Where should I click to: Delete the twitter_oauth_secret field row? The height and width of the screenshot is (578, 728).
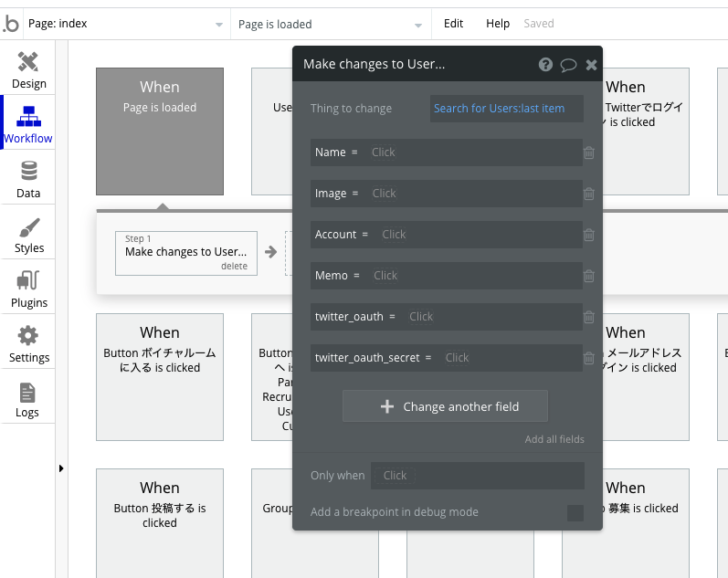tap(589, 358)
